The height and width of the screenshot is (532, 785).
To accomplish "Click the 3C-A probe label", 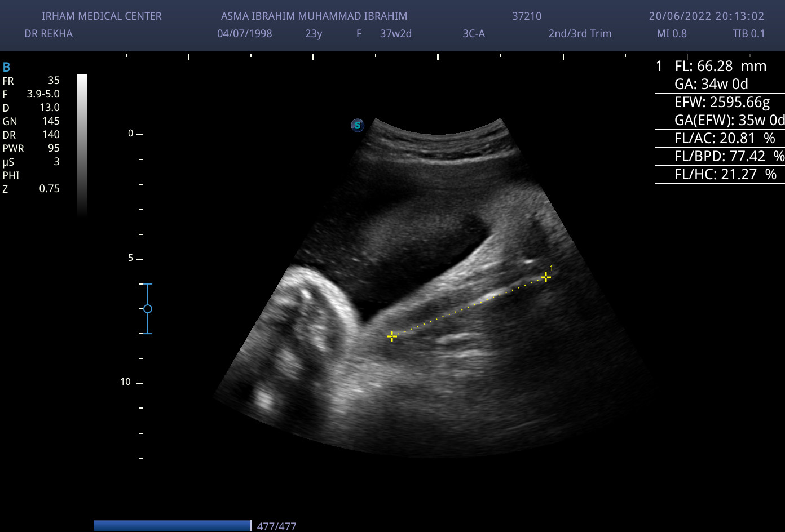I will coord(474,33).
